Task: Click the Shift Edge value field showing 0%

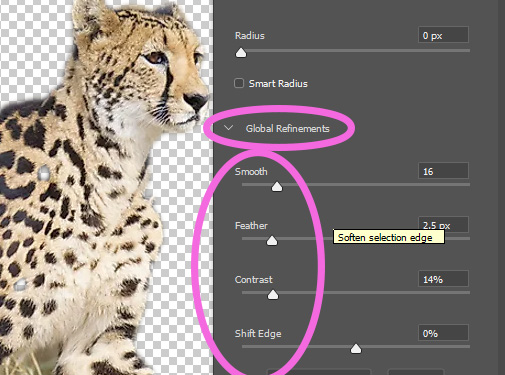Action: click(x=443, y=333)
